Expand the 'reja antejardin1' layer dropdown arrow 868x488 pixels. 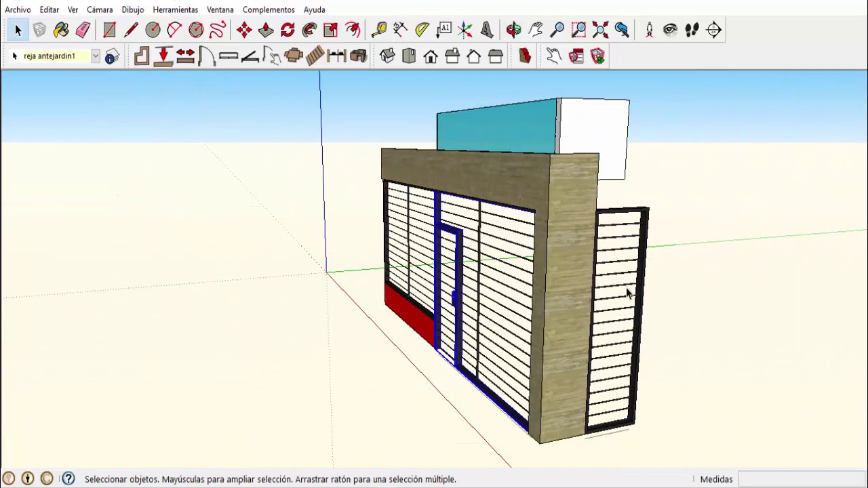tap(96, 56)
